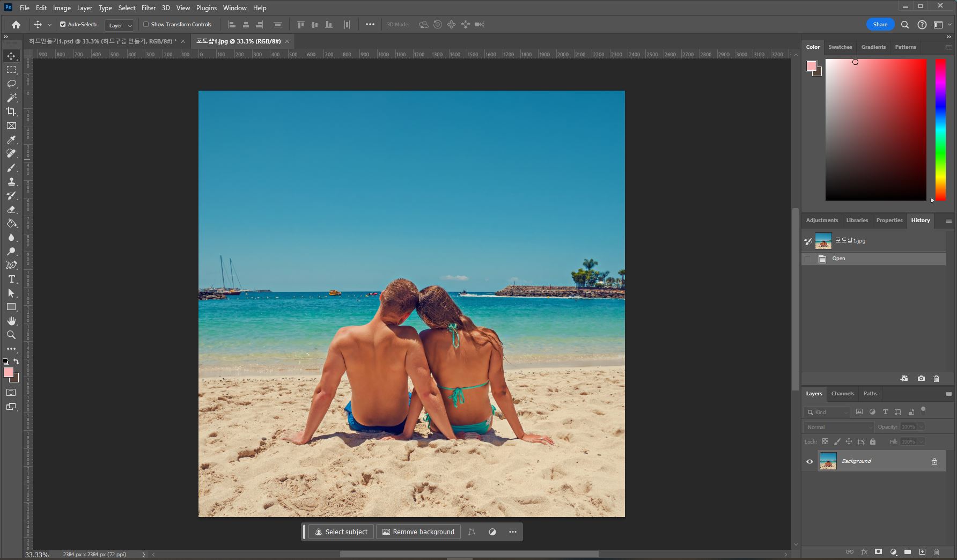Create new snapshot camera icon in History
This screenshot has height=560, width=957.
tap(921, 378)
